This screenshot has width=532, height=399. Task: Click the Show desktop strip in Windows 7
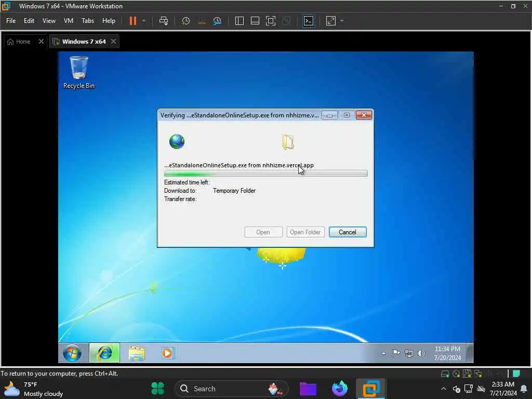point(470,353)
